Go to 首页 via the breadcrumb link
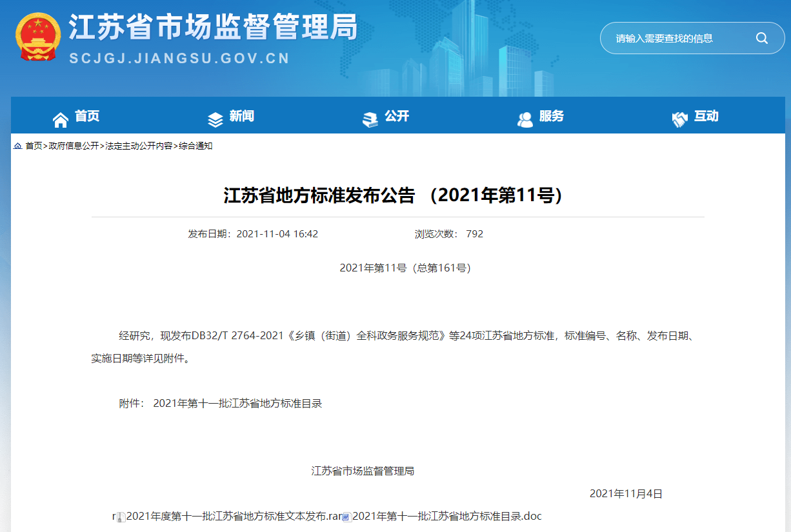Image resolution: width=791 pixels, height=532 pixels. tap(34, 146)
